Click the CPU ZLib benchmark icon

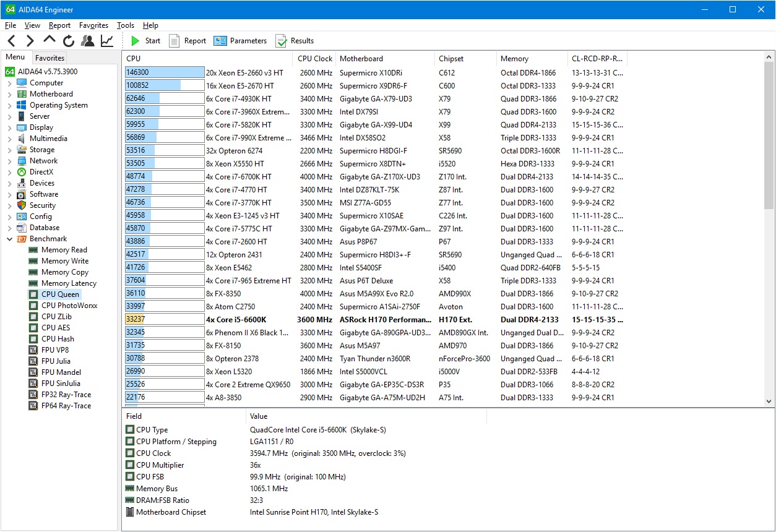pos(33,317)
